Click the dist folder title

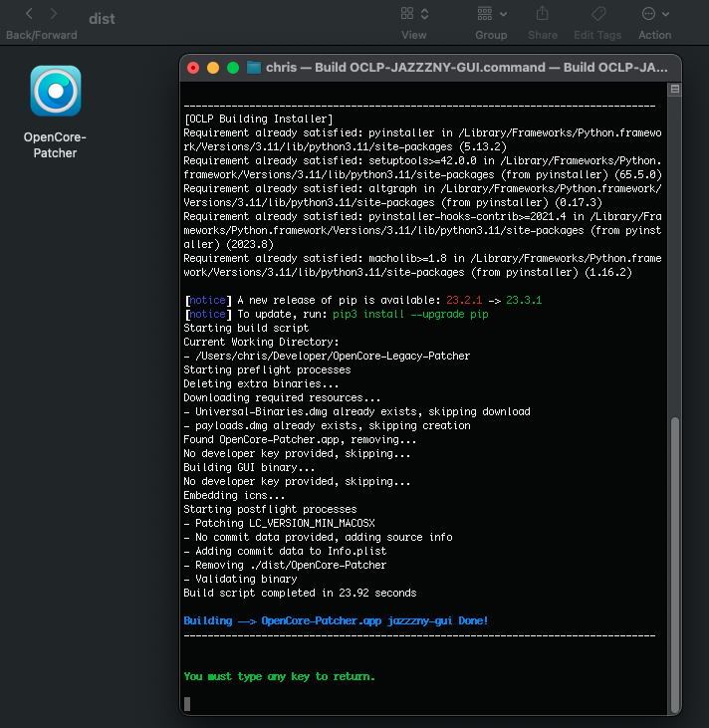[x=102, y=19]
